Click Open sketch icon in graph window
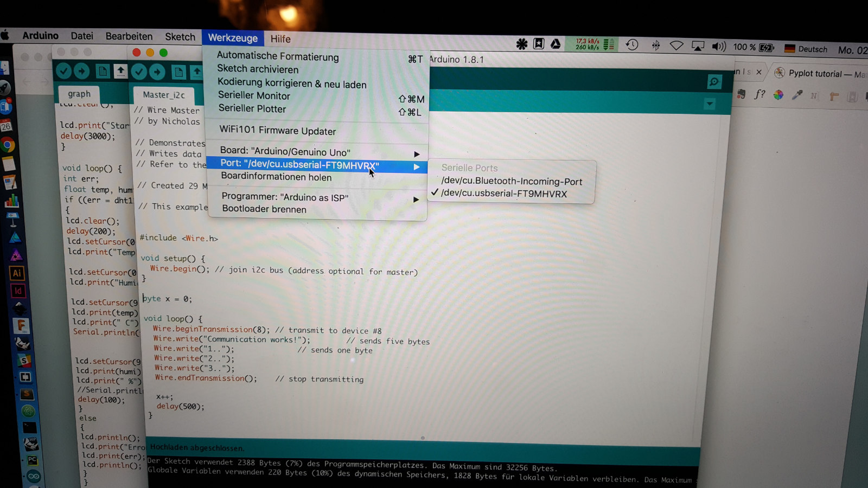868x488 pixels. point(120,71)
